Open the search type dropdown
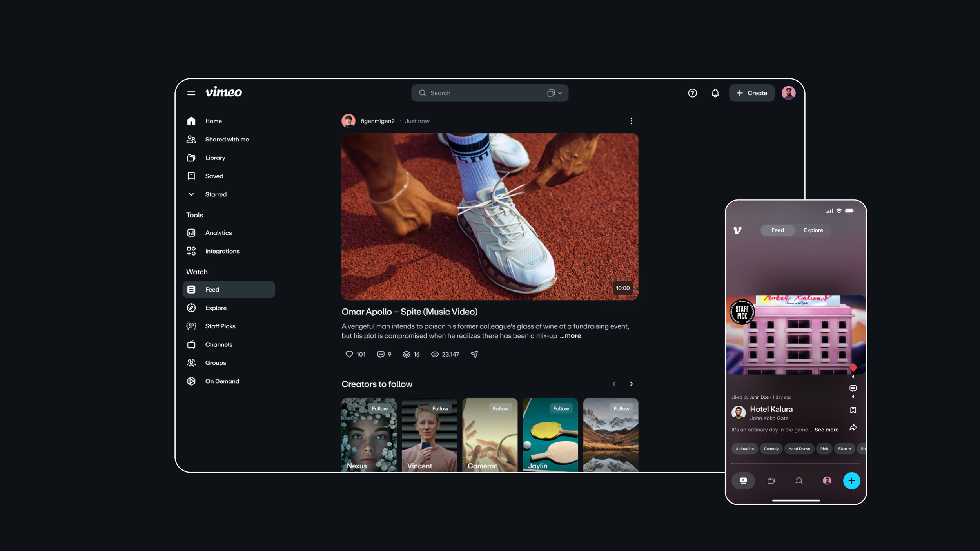 pos(554,93)
